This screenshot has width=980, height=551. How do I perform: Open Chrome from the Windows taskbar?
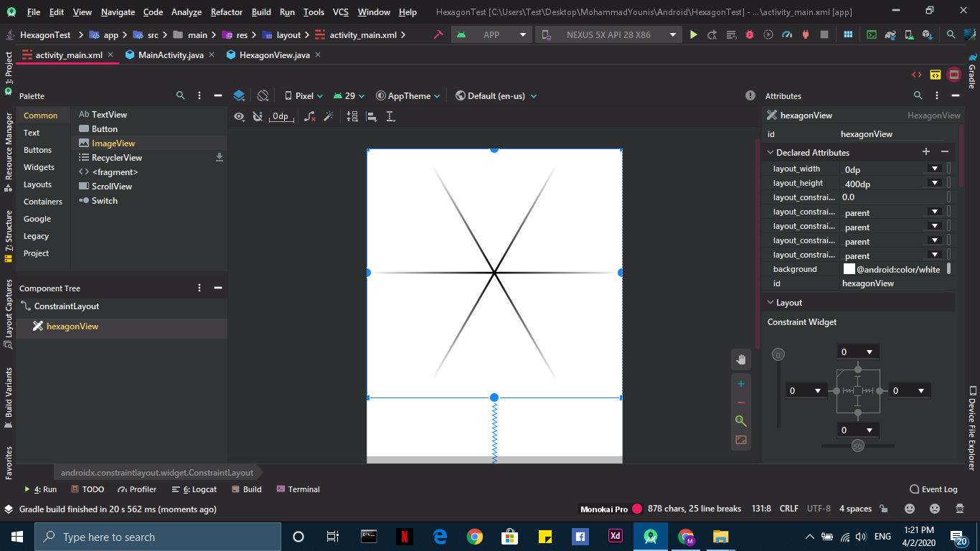474,537
